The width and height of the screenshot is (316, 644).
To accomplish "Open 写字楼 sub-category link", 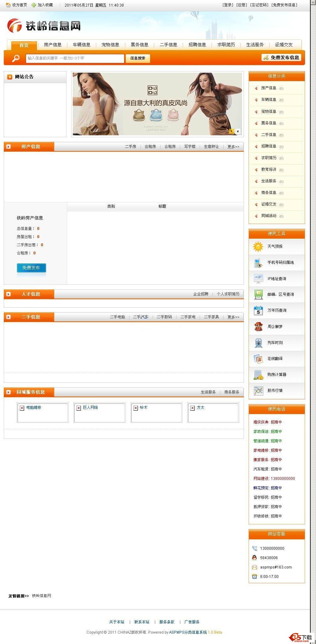I will coord(190,147).
